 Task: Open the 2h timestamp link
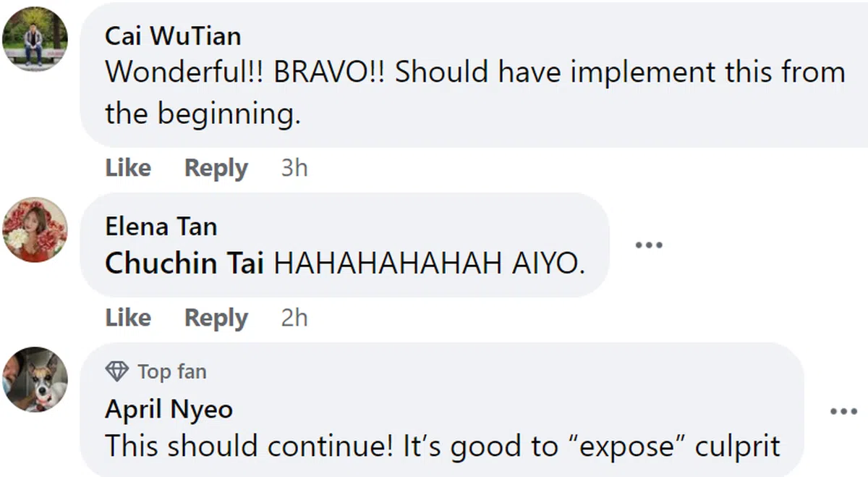(294, 318)
